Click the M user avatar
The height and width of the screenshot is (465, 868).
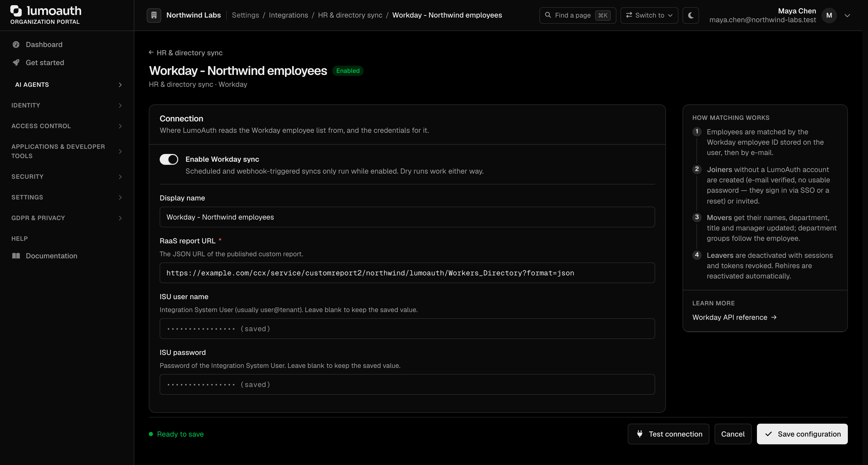pos(829,15)
